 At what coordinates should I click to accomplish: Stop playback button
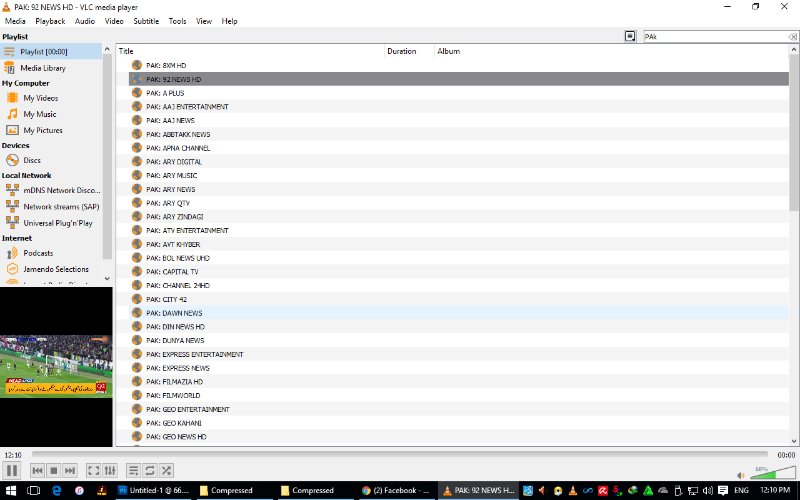coord(54,470)
